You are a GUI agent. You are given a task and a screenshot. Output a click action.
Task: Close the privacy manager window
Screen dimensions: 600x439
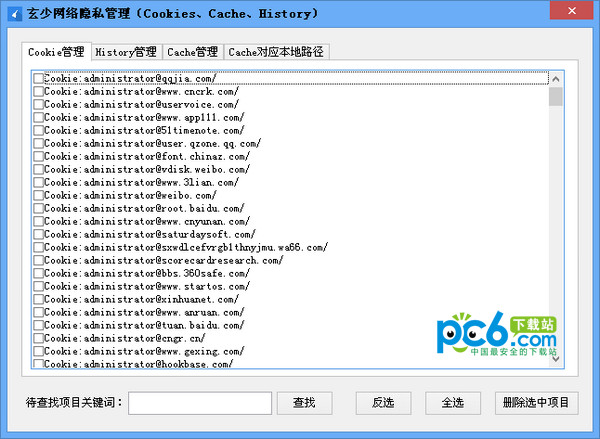tap(572, 11)
